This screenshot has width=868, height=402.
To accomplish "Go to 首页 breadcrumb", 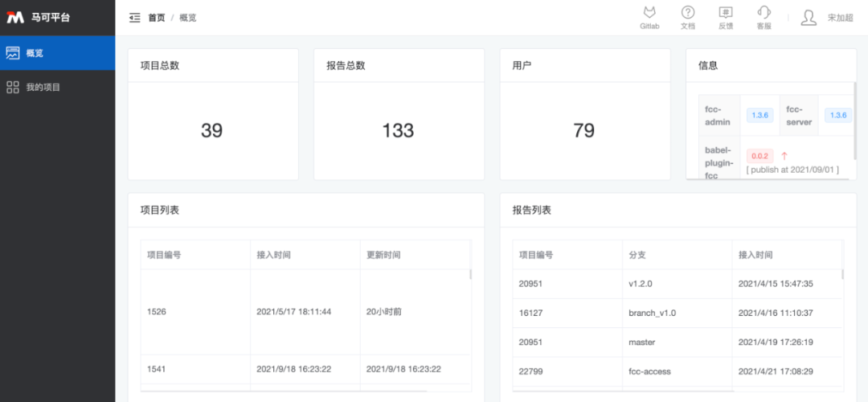I will coord(157,18).
